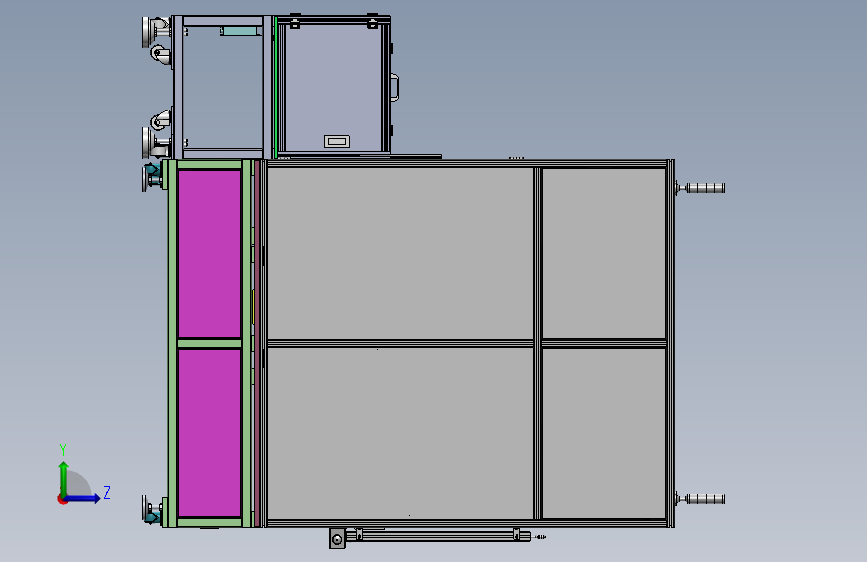Select the lower small caster wheel of the cart frame
The height and width of the screenshot is (562, 867).
coord(161,120)
